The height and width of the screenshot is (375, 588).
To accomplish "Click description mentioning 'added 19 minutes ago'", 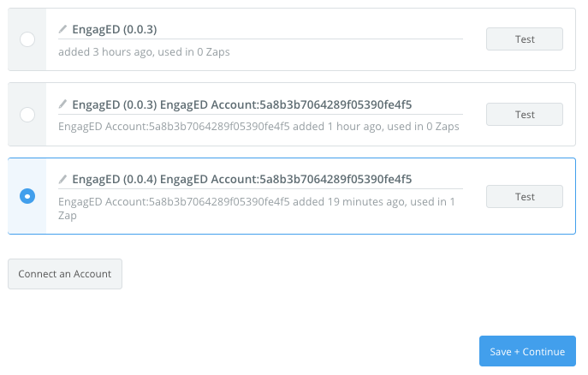I will (257, 208).
